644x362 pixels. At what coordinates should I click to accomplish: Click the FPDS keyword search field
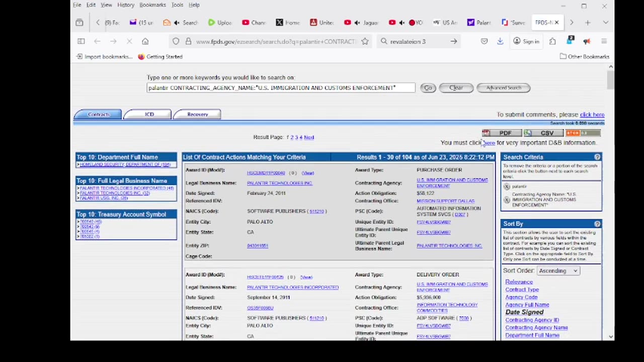tap(281, 88)
